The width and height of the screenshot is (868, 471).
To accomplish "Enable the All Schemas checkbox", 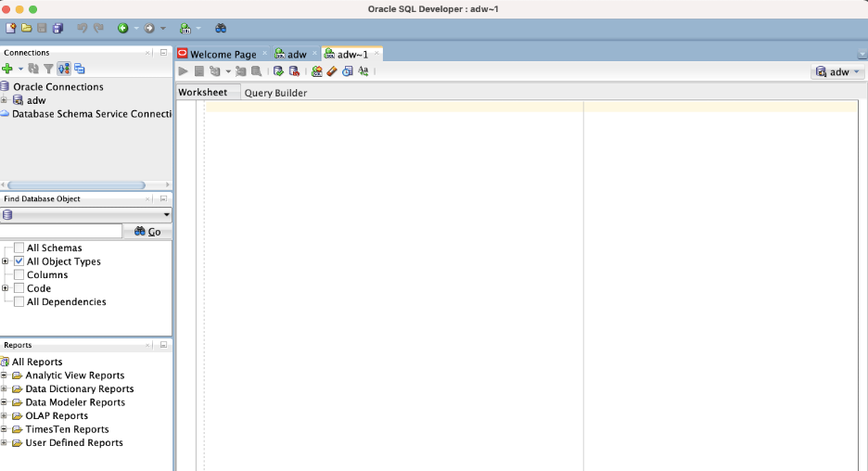I will tap(19, 248).
